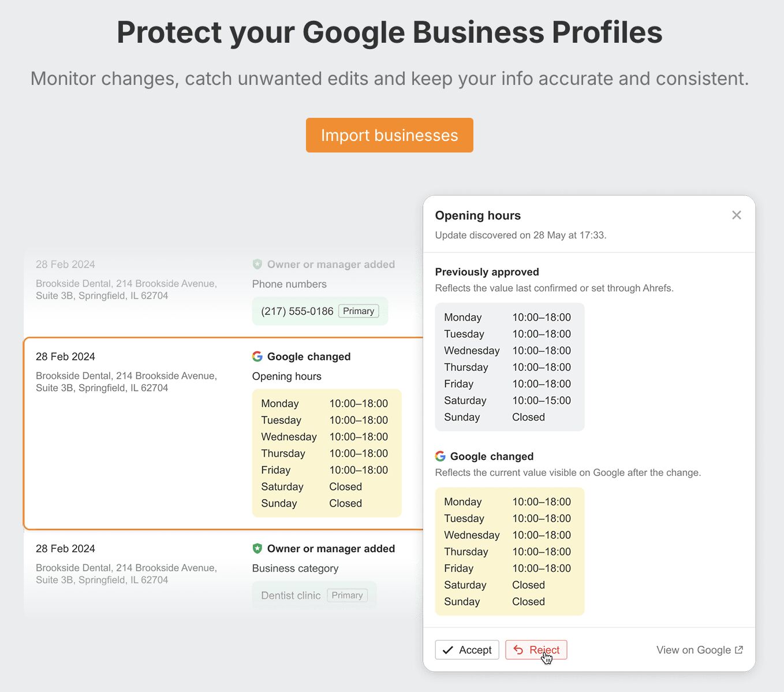Click the Google logo in the panel's Google changed heading
This screenshot has height=692, width=784.
(440, 456)
